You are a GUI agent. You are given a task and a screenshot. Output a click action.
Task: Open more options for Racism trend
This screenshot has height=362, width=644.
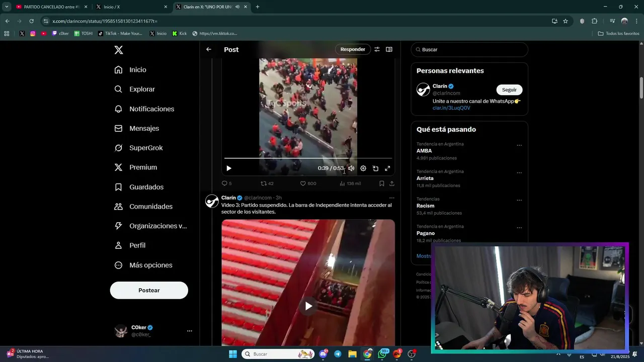[519, 200]
